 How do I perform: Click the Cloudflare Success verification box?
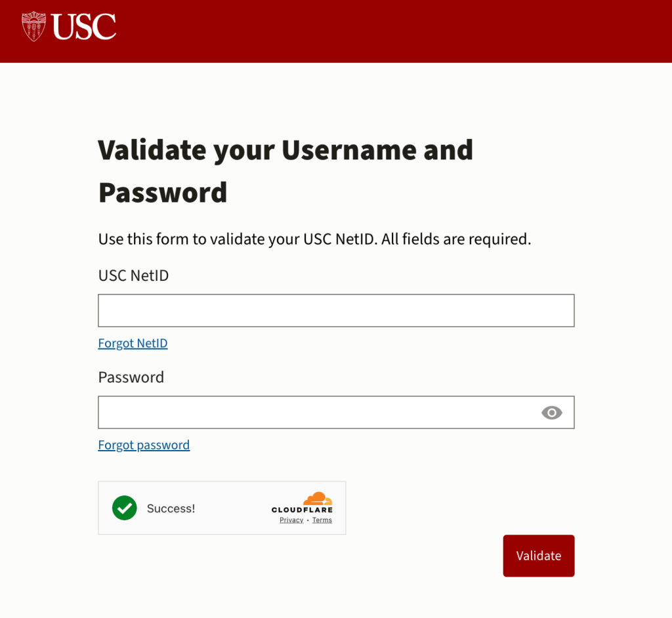(222, 508)
